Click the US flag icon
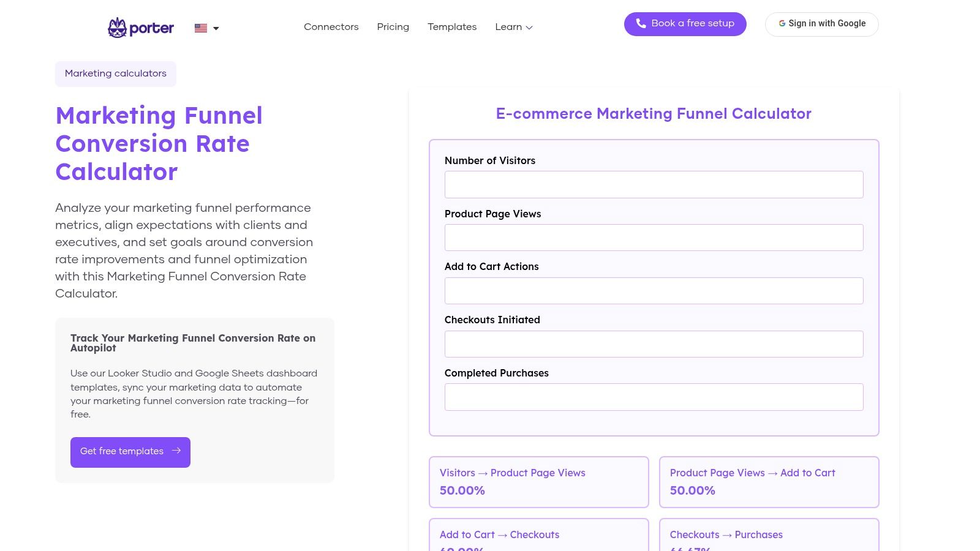Screen dimensions: 980x551 [x=200, y=28]
